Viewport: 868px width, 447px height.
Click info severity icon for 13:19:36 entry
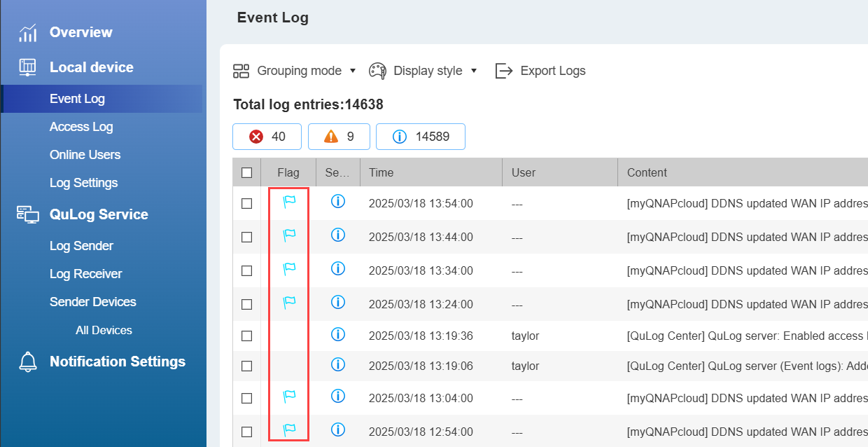pos(337,336)
